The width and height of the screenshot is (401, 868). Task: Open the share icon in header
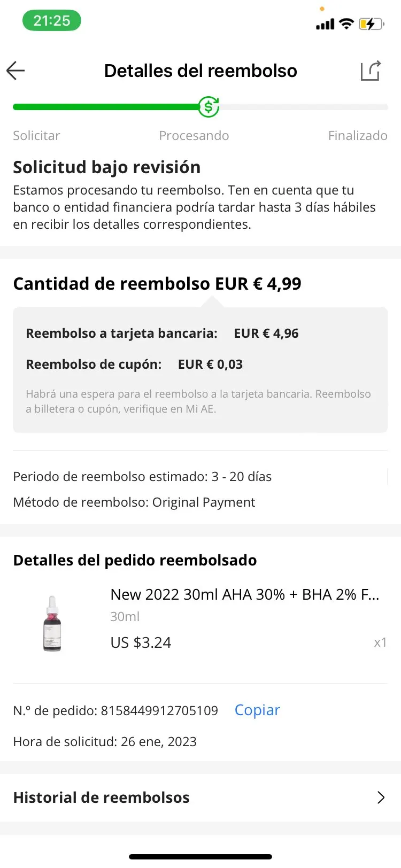(371, 71)
